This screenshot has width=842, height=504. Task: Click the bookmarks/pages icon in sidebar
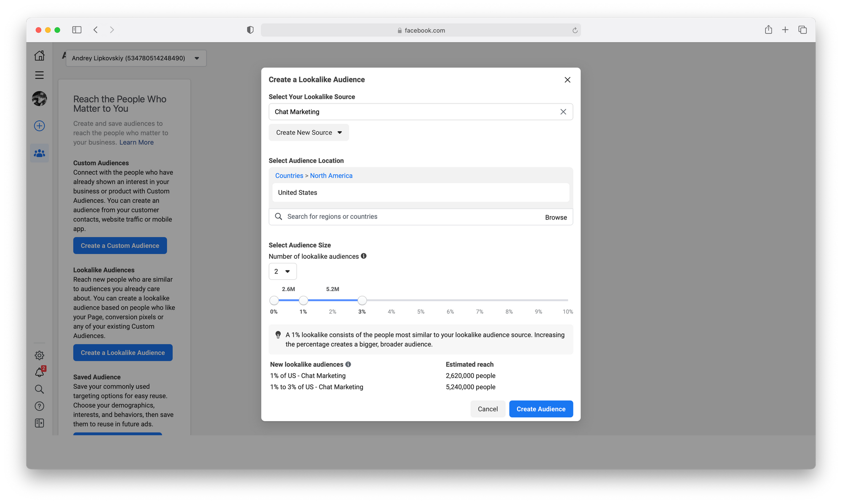(39, 423)
